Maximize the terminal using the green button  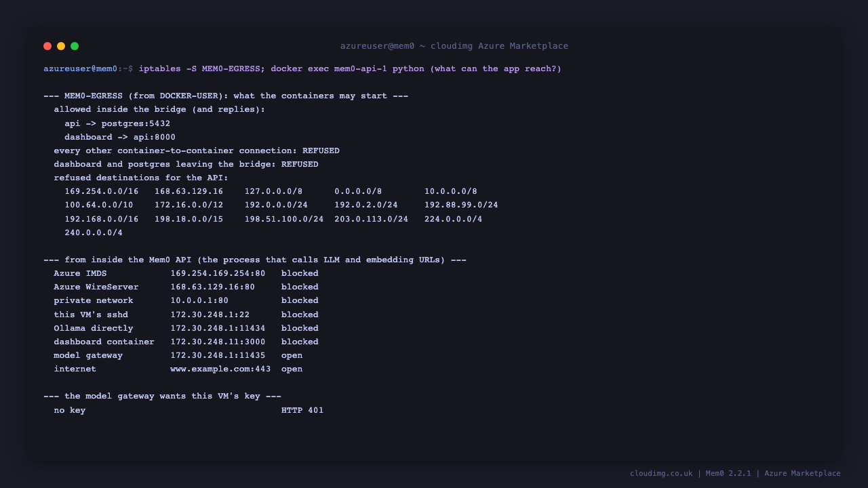pyautogui.click(x=75, y=46)
